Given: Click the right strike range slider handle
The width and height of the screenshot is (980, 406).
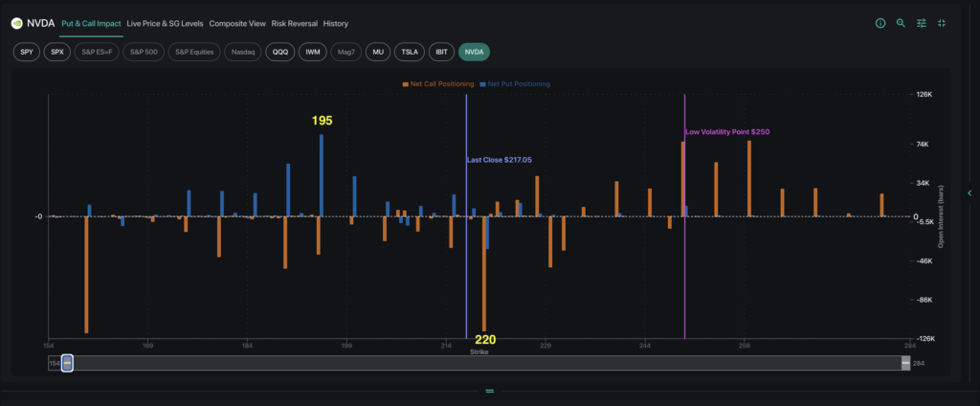Looking at the screenshot, I should (x=905, y=363).
